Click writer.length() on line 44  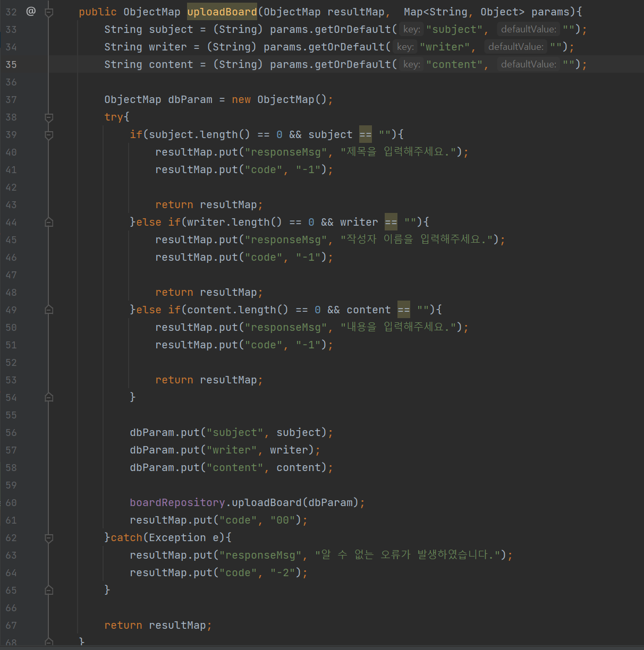coord(235,222)
